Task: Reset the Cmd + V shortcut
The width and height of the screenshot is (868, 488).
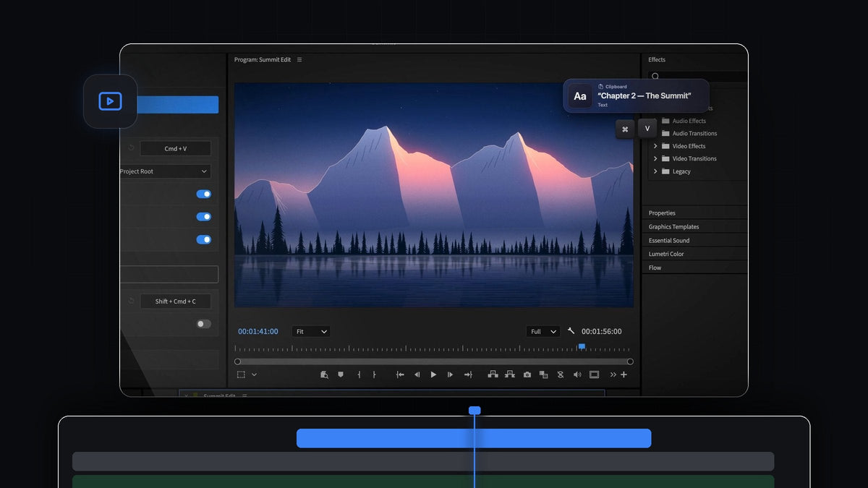Action: click(x=131, y=148)
